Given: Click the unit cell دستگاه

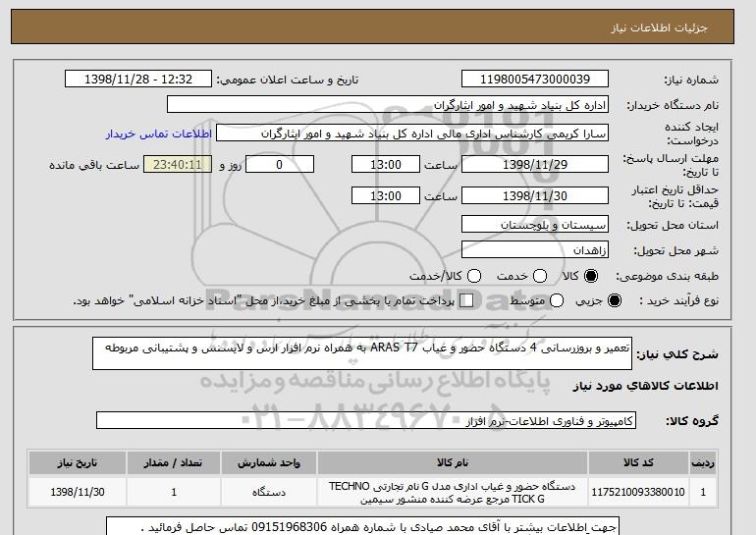Looking at the screenshot, I should coord(269,492).
